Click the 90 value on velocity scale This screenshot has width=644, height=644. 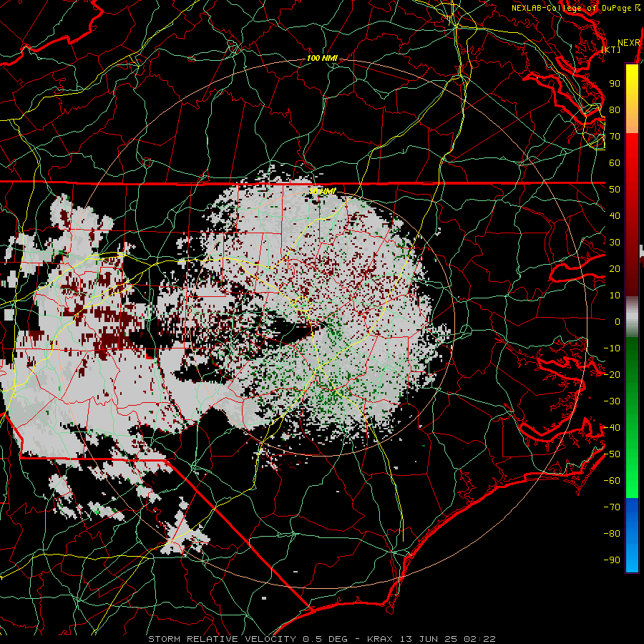(615, 84)
